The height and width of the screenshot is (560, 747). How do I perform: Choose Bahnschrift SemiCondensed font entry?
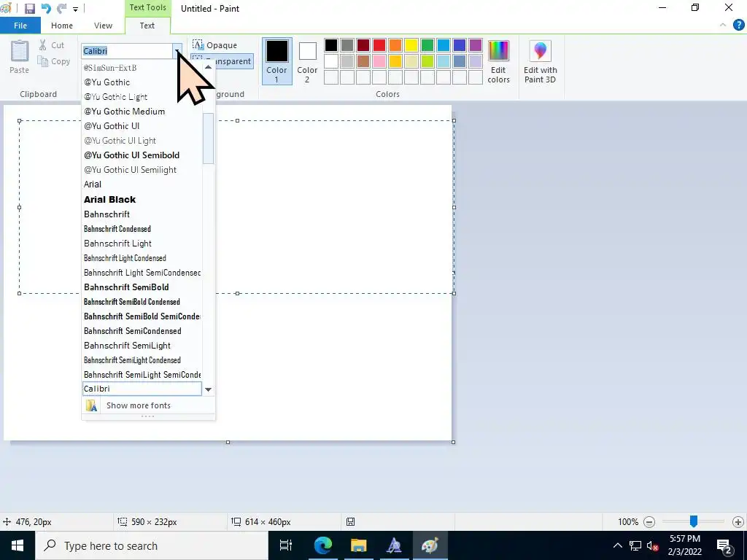point(142,331)
